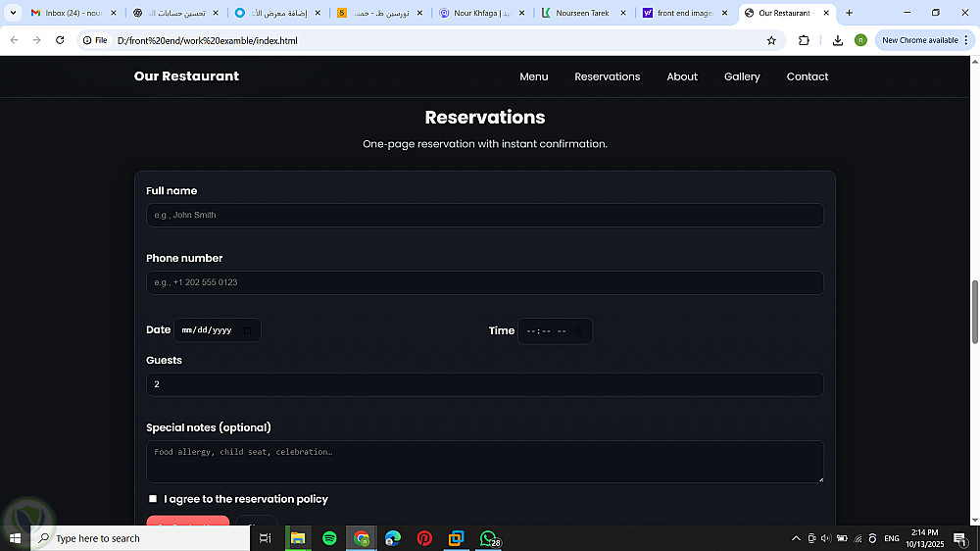
Task: Open the notifications action center
Action: tap(960, 538)
